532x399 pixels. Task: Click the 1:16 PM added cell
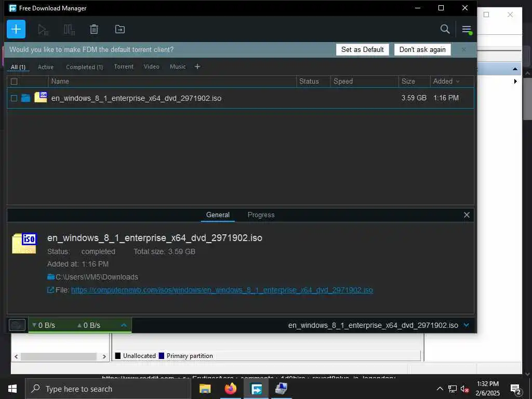(x=446, y=98)
